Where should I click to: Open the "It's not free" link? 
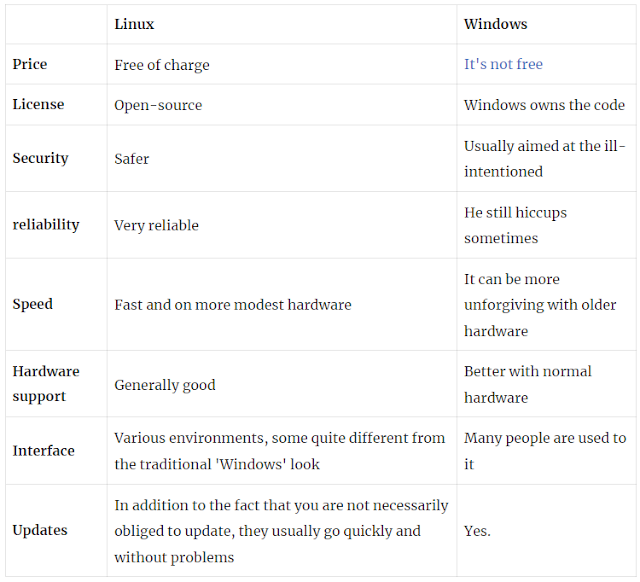(x=503, y=64)
